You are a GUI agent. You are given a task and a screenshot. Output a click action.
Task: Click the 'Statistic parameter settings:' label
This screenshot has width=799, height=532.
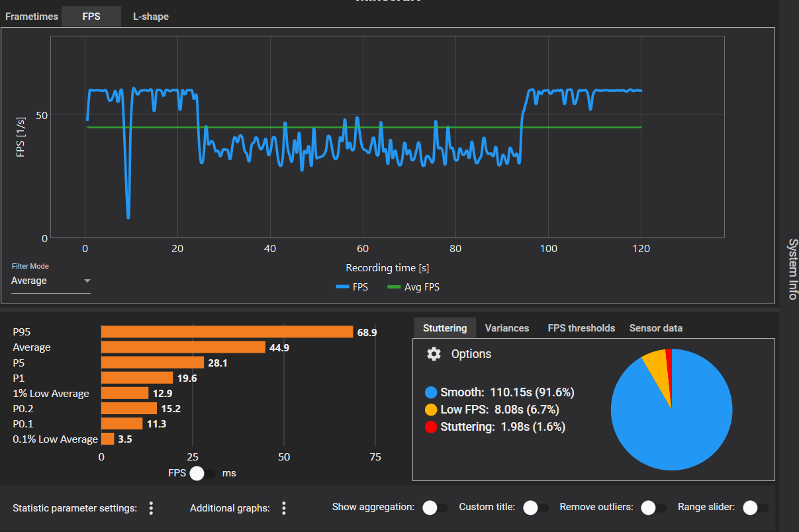[x=75, y=508]
